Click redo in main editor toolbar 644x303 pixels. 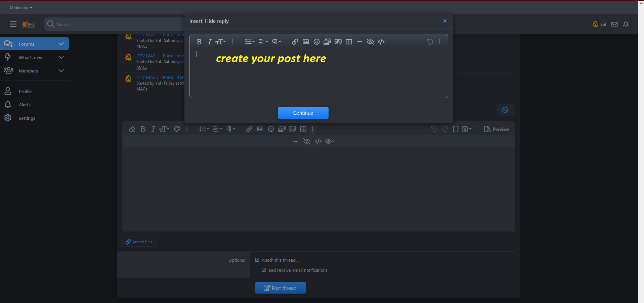tap(445, 129)
